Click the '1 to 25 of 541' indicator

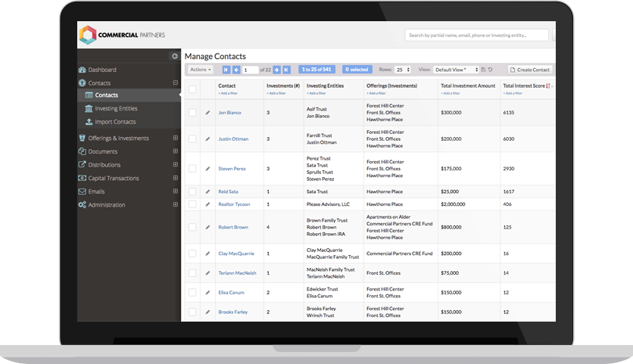tap(316, 70)
